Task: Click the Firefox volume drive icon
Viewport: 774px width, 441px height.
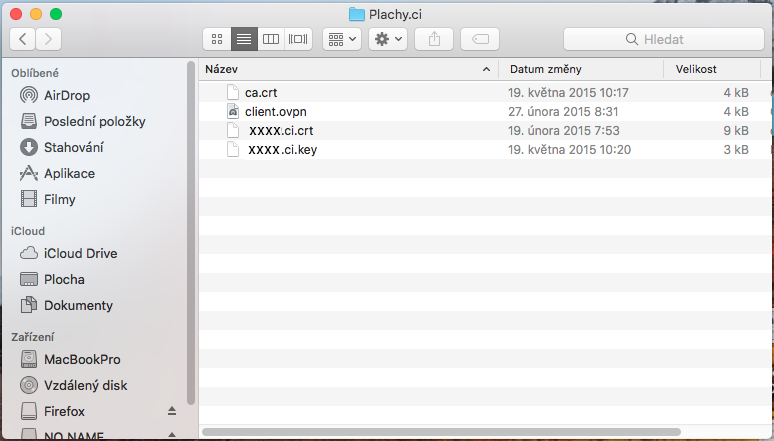Action: coord(29,411)
